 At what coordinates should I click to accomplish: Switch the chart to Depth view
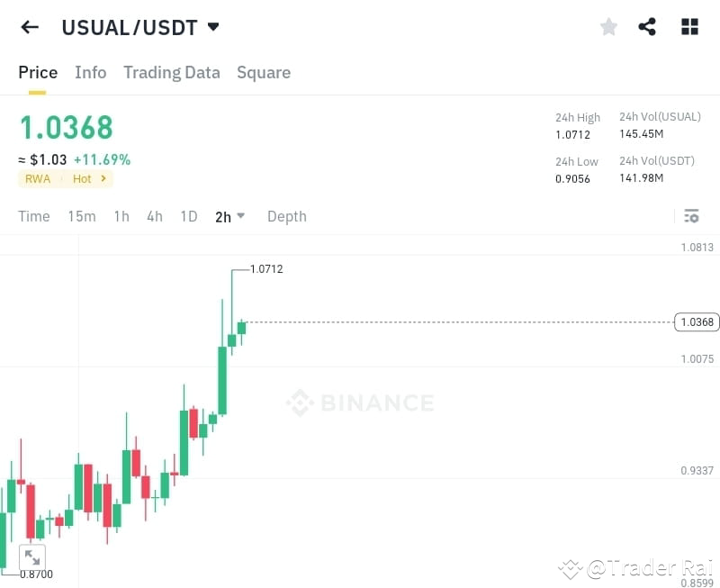tap(286, 216)
